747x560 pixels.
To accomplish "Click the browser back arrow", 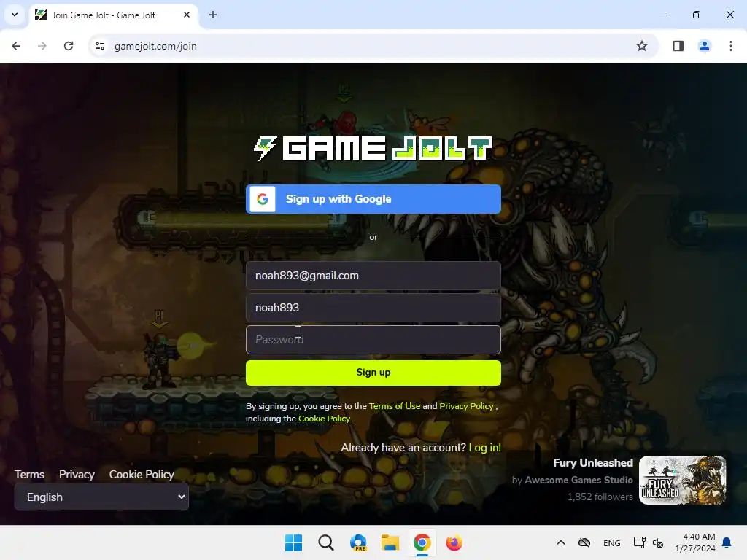I will [16, 46].
